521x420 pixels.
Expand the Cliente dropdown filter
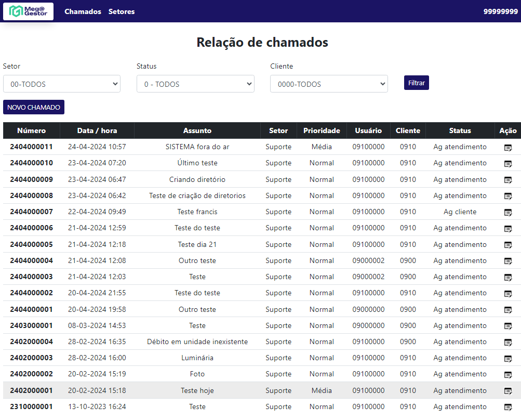(329, 84)
